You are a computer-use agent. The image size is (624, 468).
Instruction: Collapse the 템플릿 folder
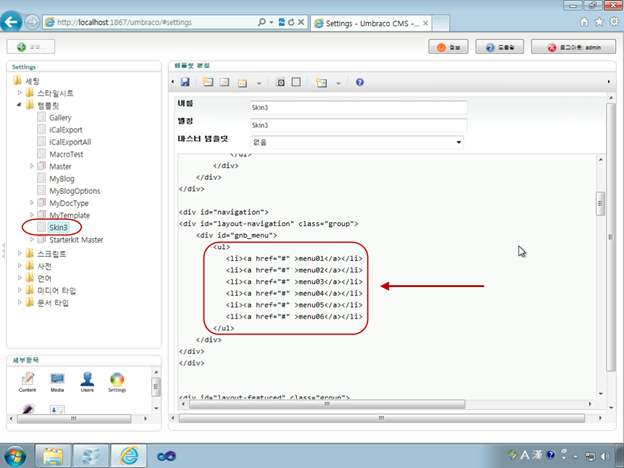pos(20,105)
